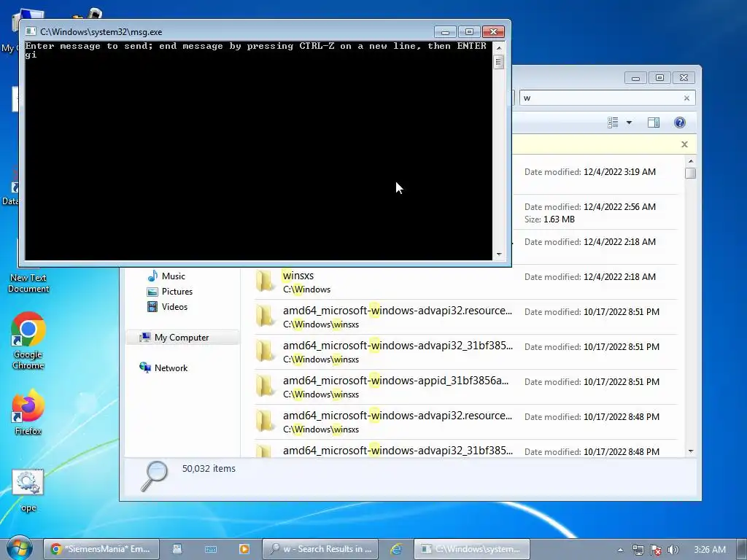The height and width of the screenshot is (560, 747).
Task: Launch the media player taskbar icon
Action: [244, 549]
